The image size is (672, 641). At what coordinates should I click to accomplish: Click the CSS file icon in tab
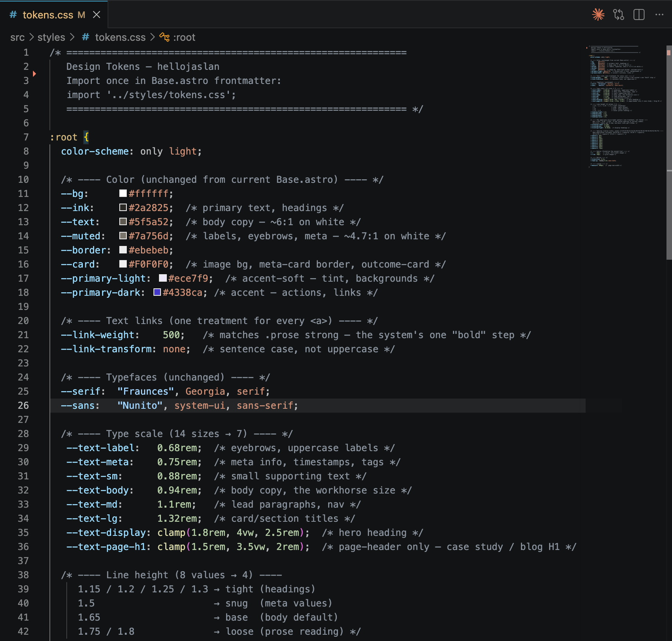point(13,15)
